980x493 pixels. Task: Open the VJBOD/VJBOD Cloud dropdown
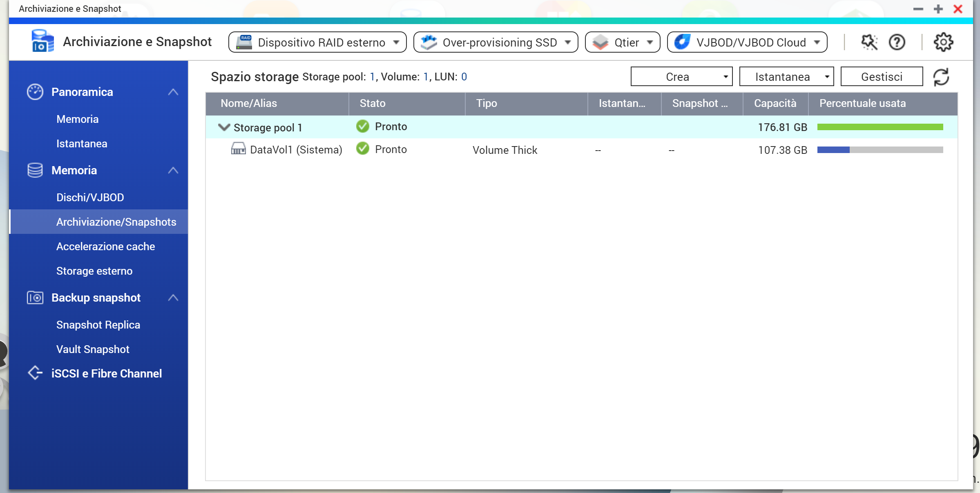coord(747,42)
